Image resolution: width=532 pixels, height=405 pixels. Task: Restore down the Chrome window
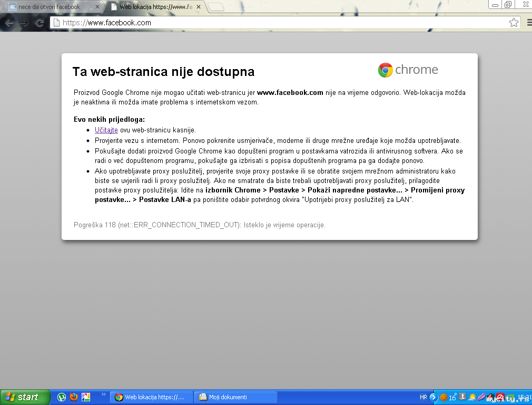point(508,5)
